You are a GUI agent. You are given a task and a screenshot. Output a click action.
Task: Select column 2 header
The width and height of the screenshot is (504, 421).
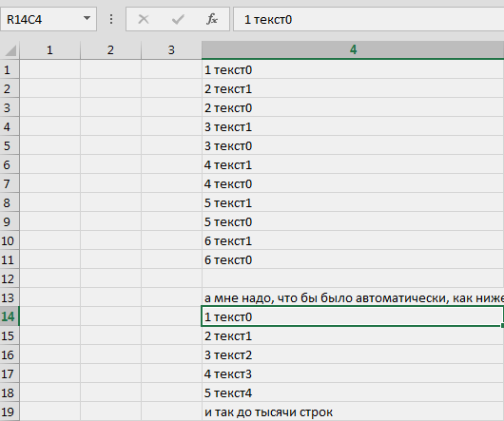(110, 50)
